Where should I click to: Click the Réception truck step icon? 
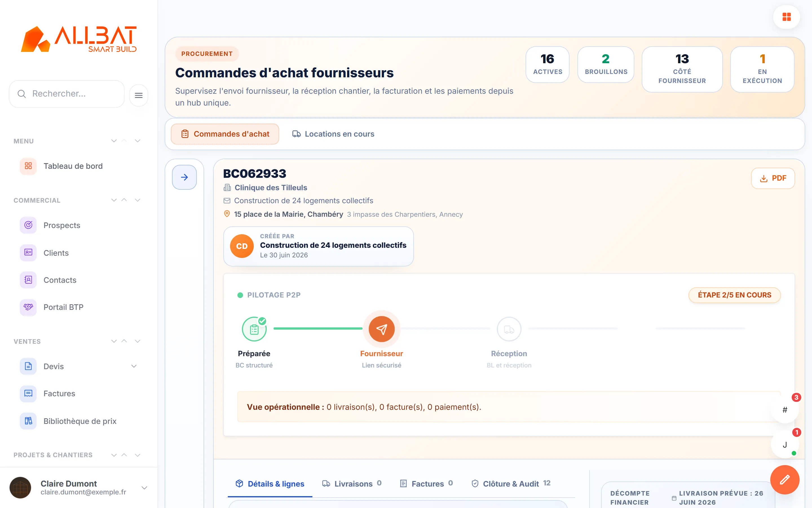(x=509, y=329)
